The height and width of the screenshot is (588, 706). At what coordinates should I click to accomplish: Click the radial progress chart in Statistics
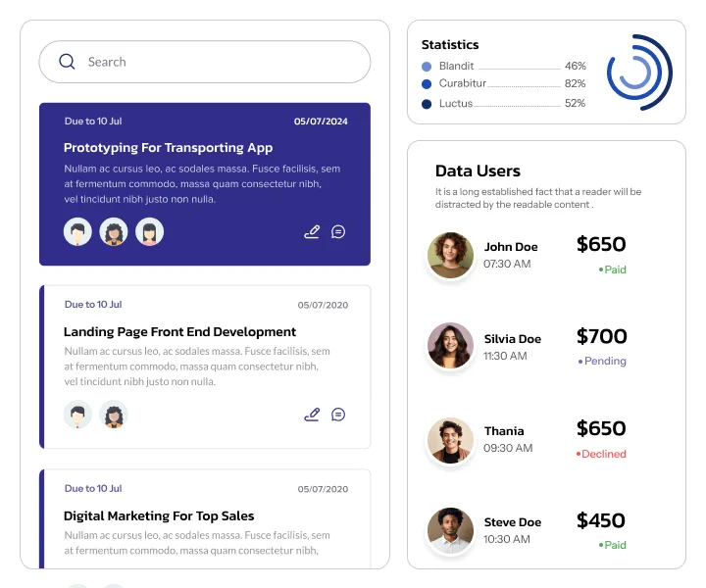639,73
